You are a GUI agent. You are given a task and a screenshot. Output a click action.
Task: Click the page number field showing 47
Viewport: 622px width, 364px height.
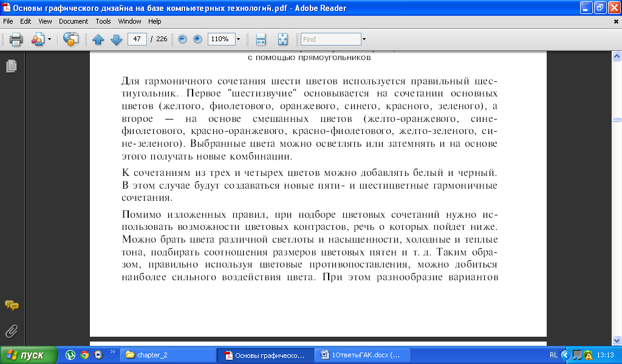(x=137, y=39)
